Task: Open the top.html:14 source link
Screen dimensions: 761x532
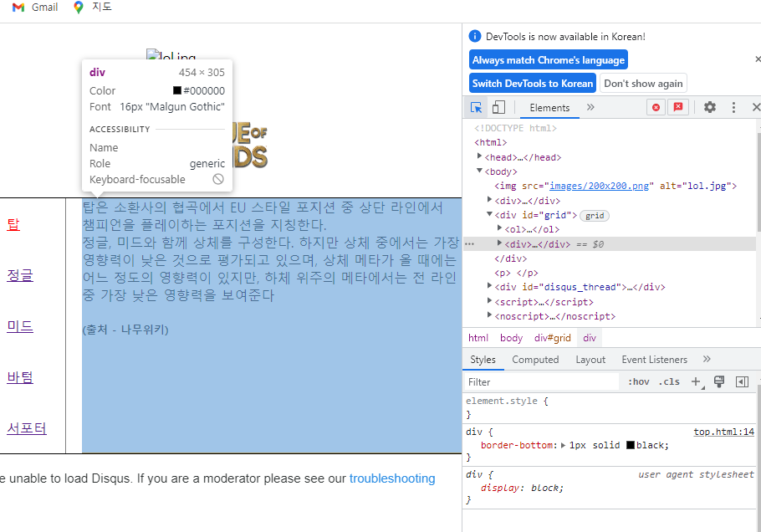Action: tap(723, 432)
